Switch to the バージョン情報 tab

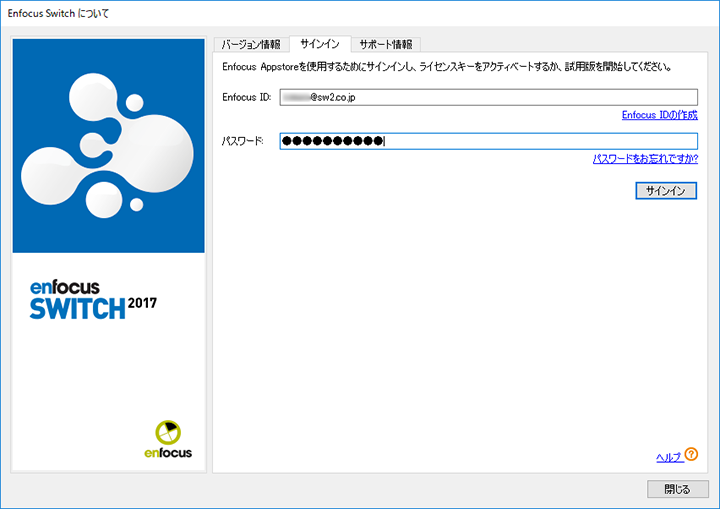coord(251,45)
